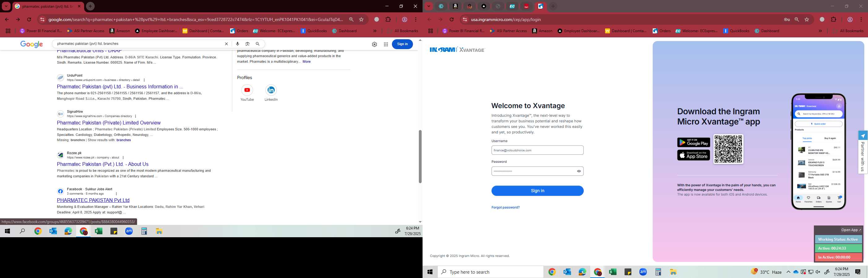Click the Active: 00:24:33 timer

tap(838, 248)
